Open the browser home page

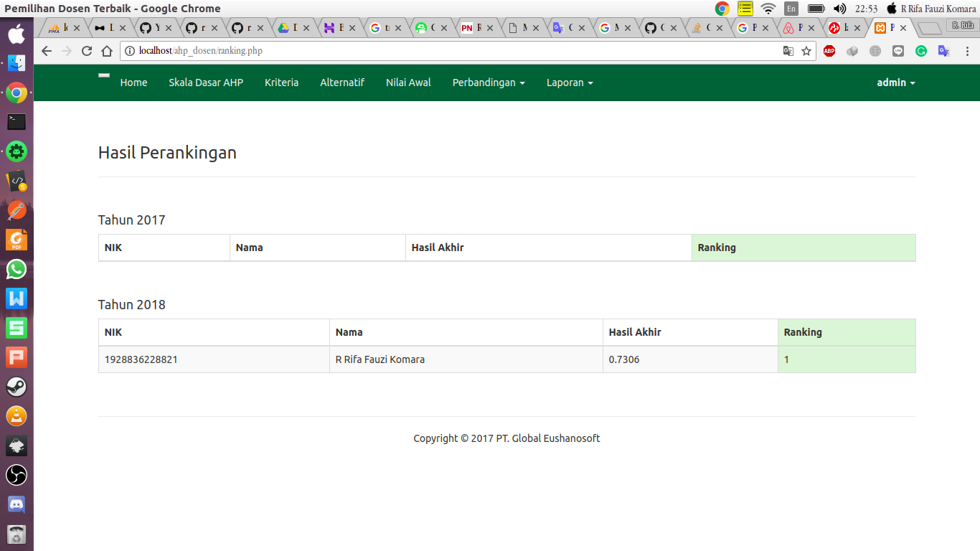(x=107, y=51)
